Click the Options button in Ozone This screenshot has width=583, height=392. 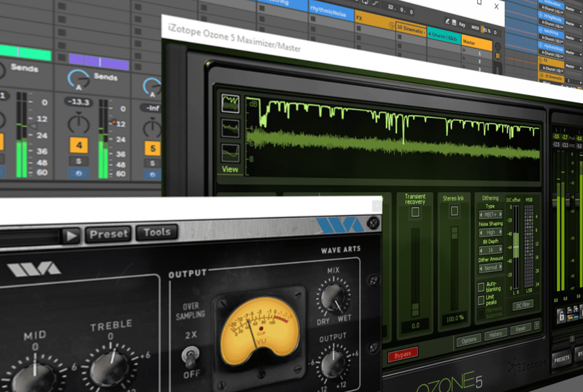pos(469,340)
